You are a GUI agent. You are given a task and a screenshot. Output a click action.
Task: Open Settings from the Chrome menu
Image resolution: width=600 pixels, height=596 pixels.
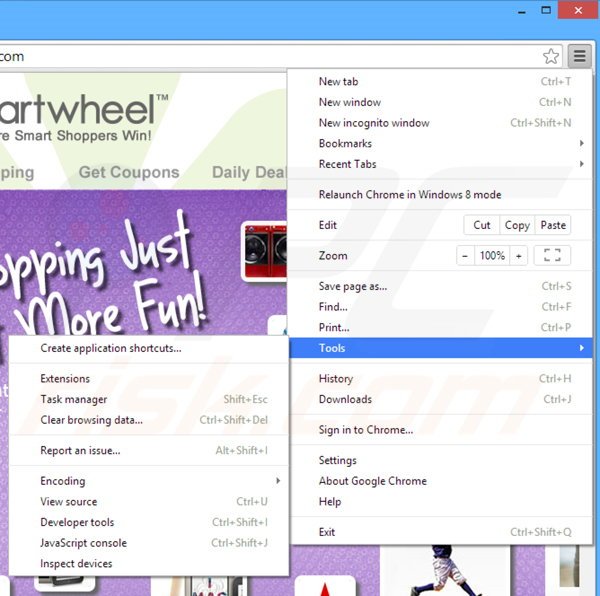(440, 461)
